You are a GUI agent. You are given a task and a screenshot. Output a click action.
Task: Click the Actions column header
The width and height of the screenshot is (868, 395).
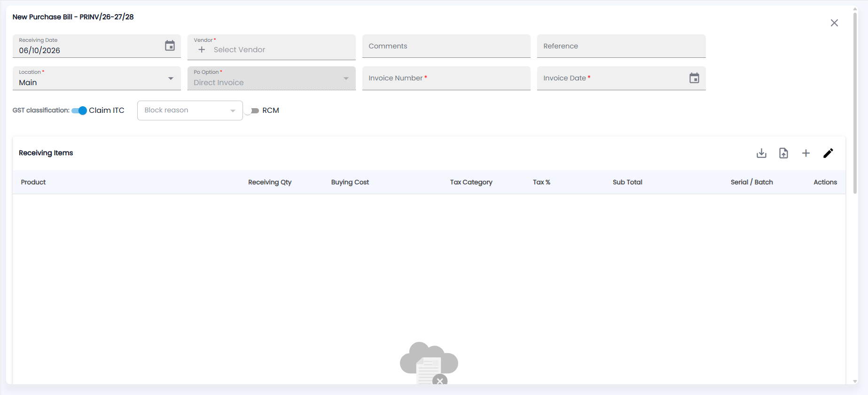825,182
